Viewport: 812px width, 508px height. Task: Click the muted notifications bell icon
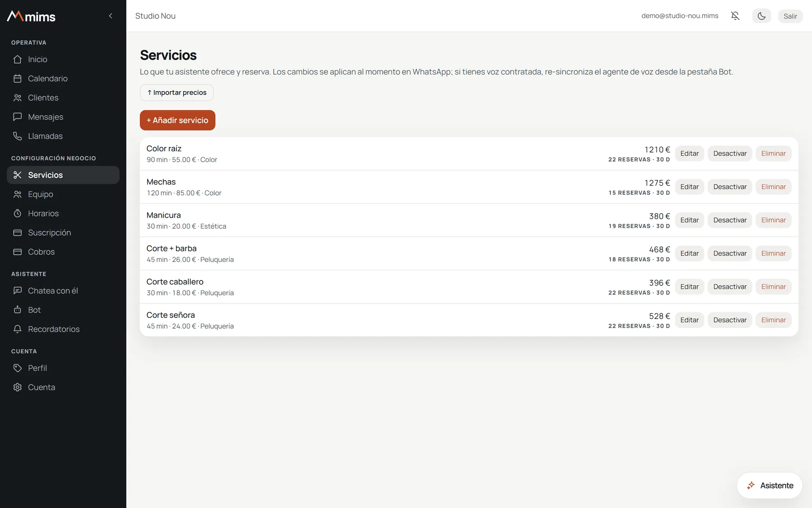point(735,16)
